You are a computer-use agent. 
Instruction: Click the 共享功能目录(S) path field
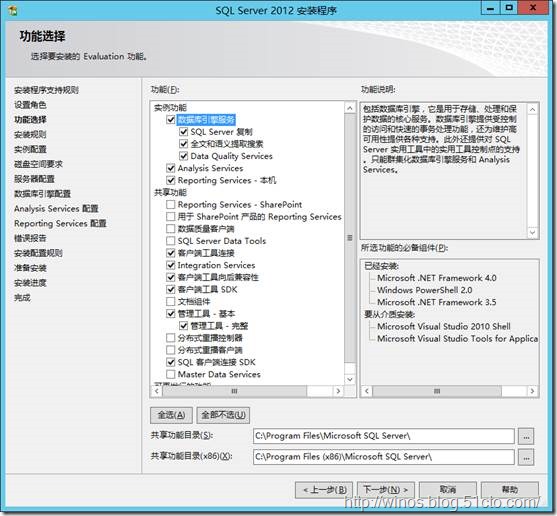pos(384,436)
